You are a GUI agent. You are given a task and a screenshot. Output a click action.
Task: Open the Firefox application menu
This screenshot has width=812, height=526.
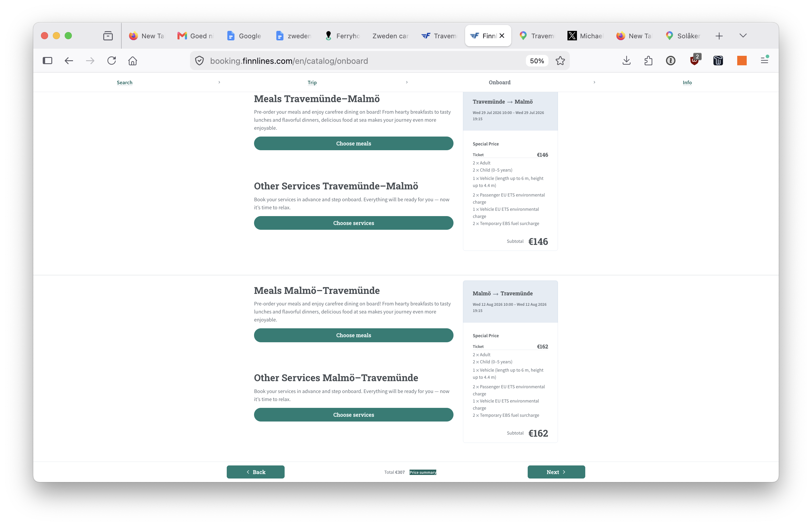tap(764, 61)
